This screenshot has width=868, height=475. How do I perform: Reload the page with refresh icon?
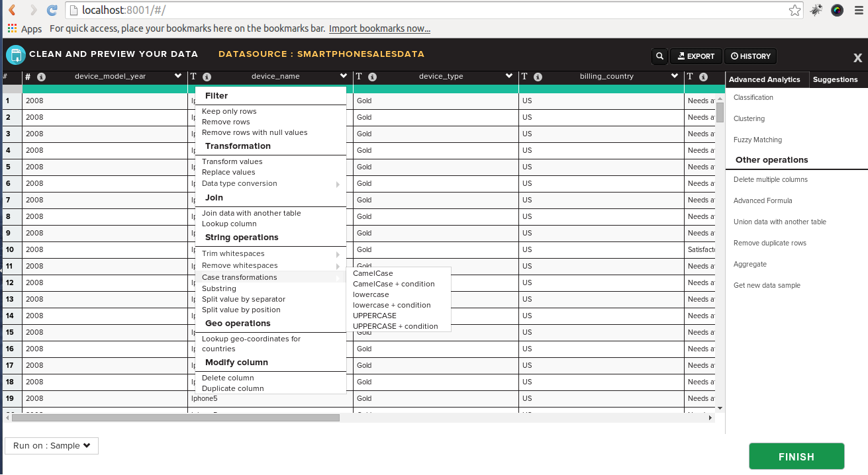coord(52,10)
